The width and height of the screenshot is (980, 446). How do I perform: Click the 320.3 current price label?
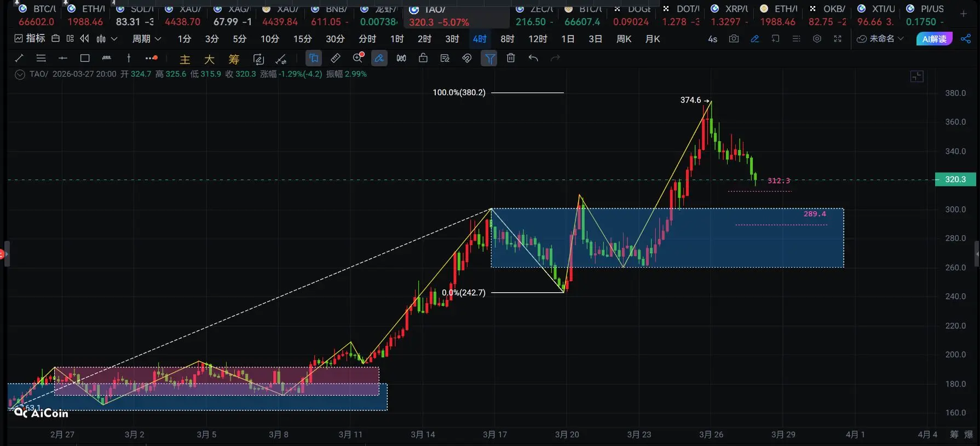pyautogui.click(x=955, y=179)
